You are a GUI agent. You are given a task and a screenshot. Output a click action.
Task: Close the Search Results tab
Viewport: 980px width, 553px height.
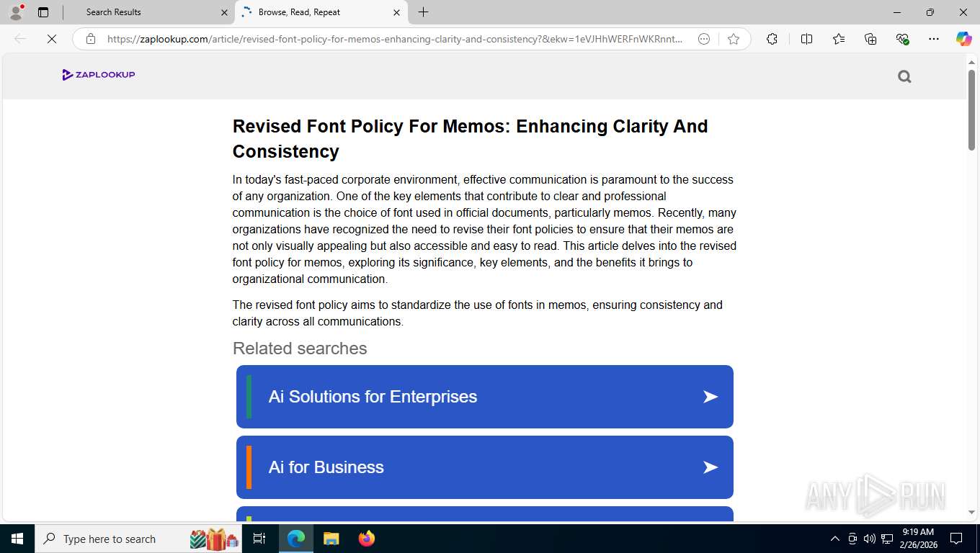tap(224, 12)
